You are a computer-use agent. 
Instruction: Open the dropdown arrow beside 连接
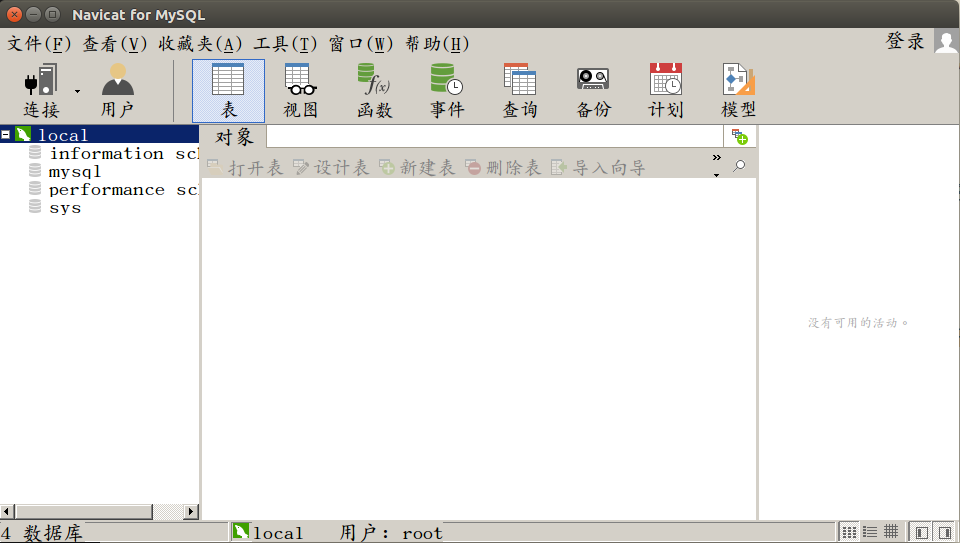point(77,92)
